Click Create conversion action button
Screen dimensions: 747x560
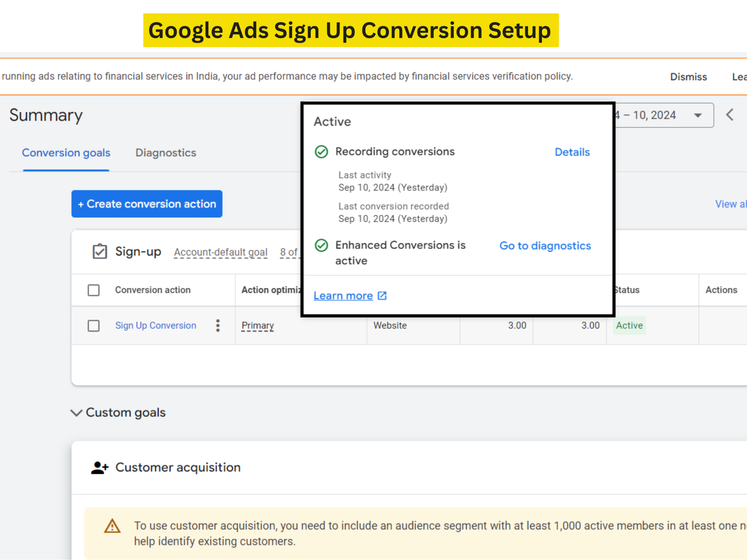(146, 204)
